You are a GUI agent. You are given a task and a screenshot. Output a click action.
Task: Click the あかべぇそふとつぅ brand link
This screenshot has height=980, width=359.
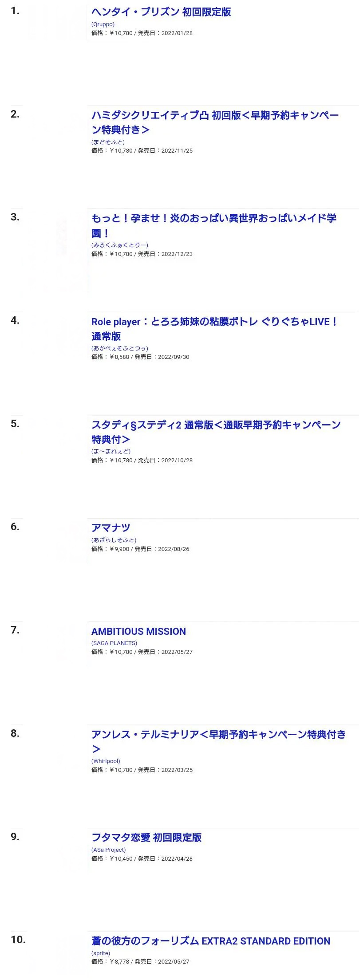(120, 348)
